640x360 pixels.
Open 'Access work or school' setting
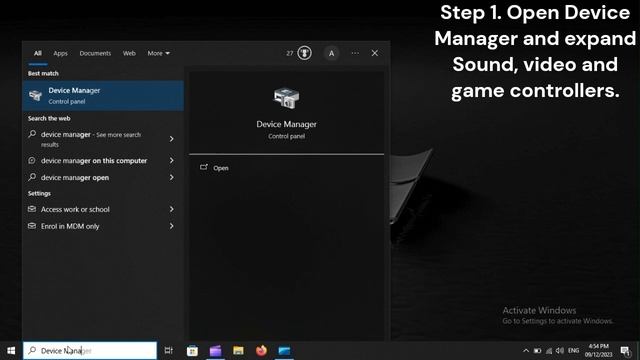click(x=75, y=209)
